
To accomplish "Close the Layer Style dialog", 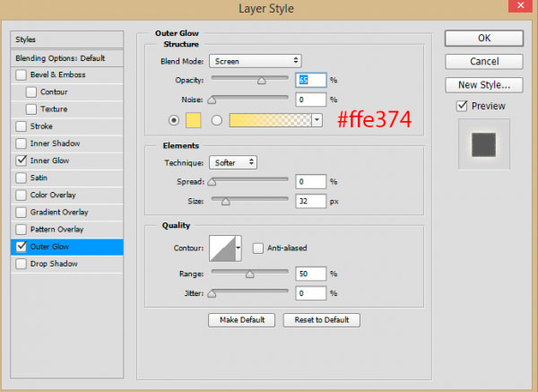I will tap(520, 5).
